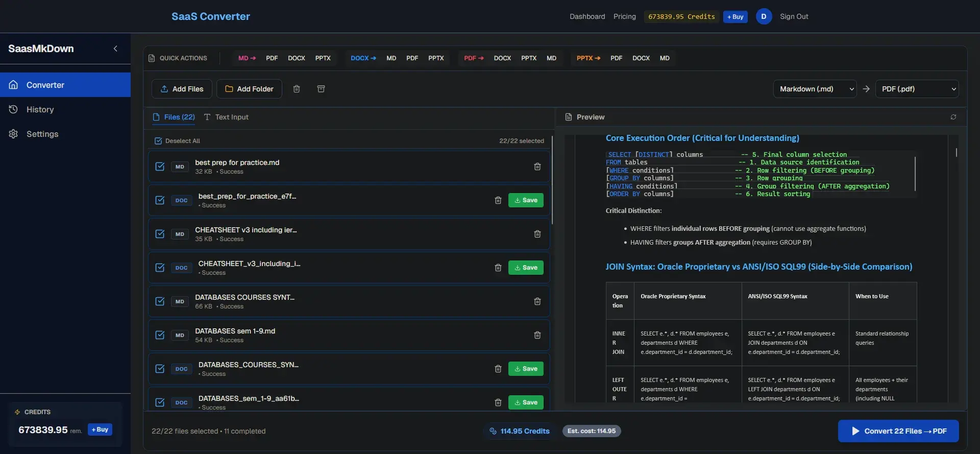Delete the file CHEATSHEET v3 including ier
The height and width of the screenshot is (454, 980).
[x=537, y=234]
